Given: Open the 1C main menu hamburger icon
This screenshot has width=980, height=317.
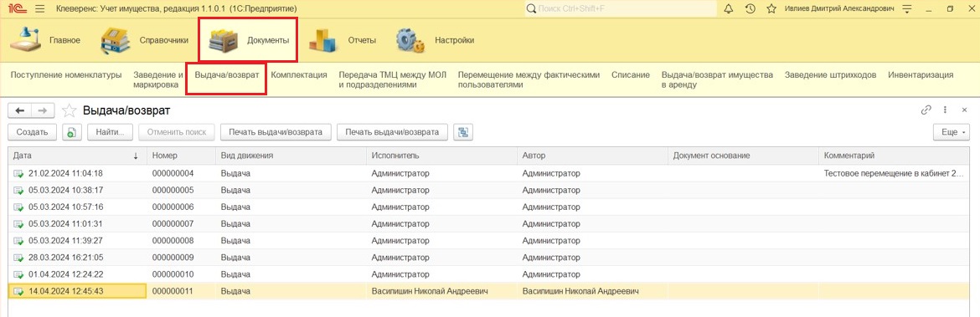Looking at the screenshot, I should pos(40,8).
